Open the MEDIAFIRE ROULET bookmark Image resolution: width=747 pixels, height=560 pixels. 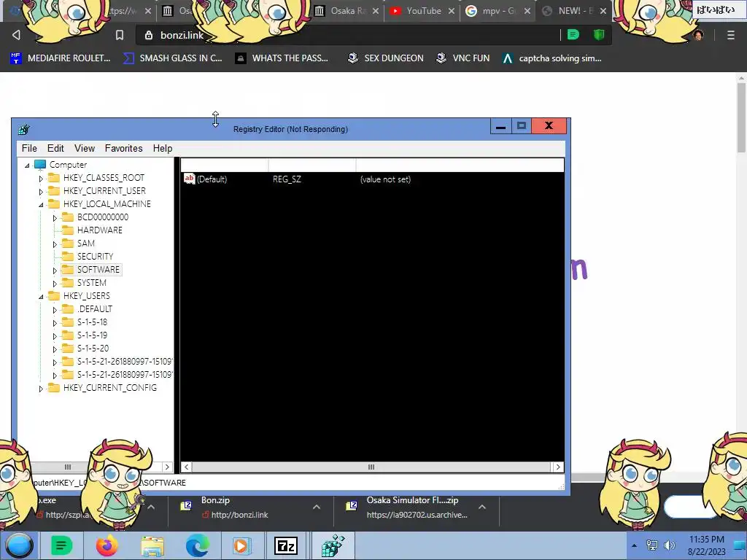61,58
